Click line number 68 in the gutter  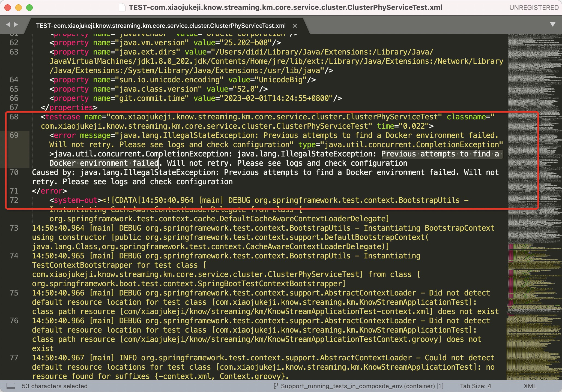(x=14, y=117)
